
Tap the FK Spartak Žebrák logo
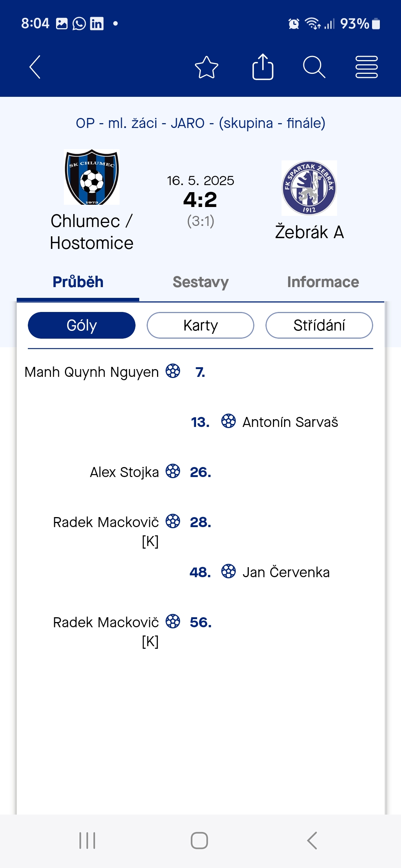309,188
